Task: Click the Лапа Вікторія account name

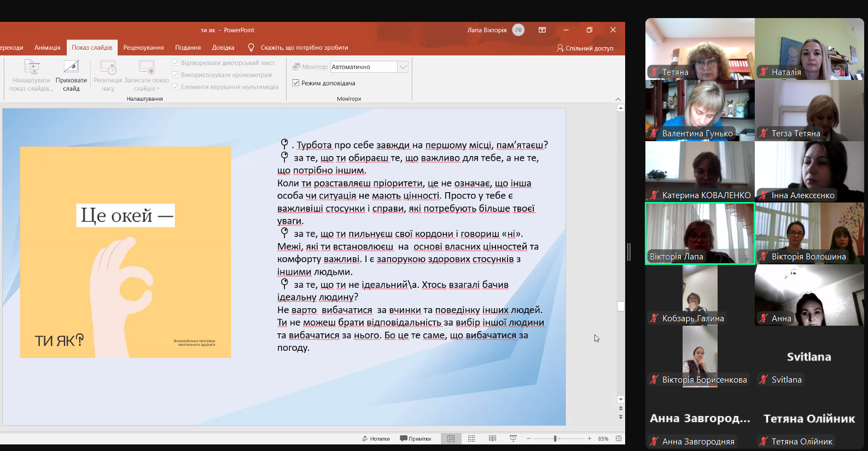Action: click(487, 30)
